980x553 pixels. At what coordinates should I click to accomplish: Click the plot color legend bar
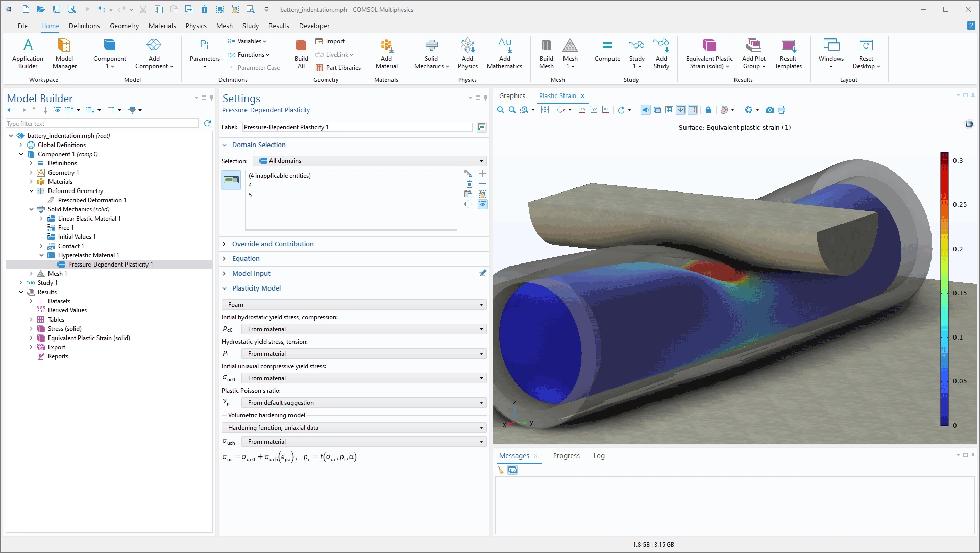(x=944, y=288)
